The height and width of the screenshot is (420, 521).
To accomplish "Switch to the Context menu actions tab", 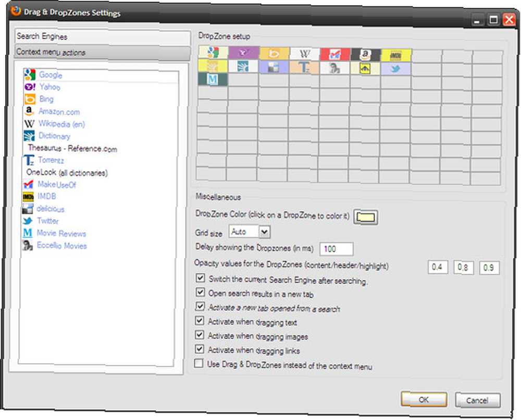I will pyautogui.click(x=103, y=53).
